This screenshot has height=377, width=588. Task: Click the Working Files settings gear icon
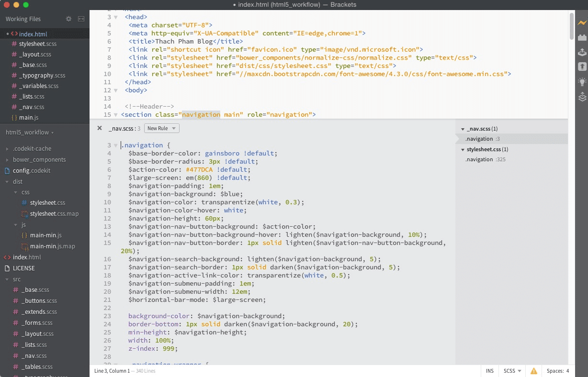coord(68,19)
